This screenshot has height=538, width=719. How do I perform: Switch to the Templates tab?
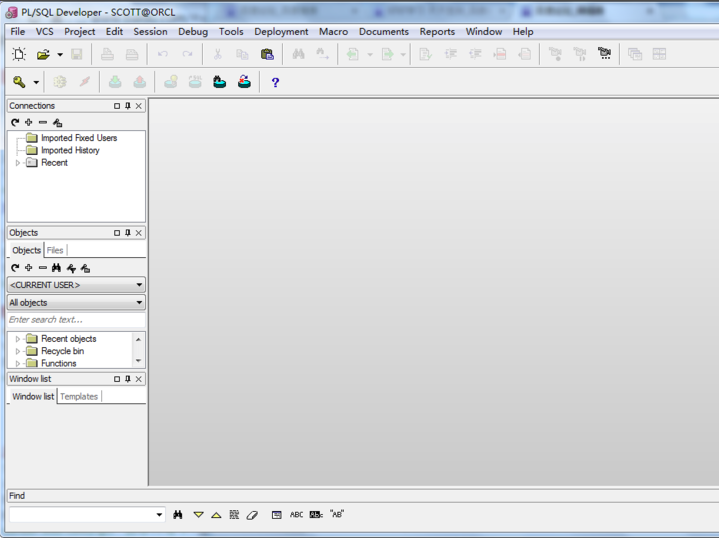point(79,396)
